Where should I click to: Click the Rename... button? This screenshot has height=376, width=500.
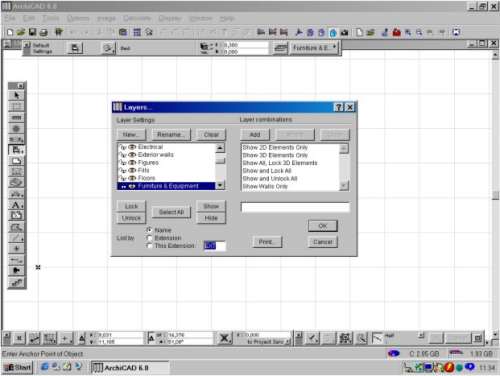click(171, 135)
